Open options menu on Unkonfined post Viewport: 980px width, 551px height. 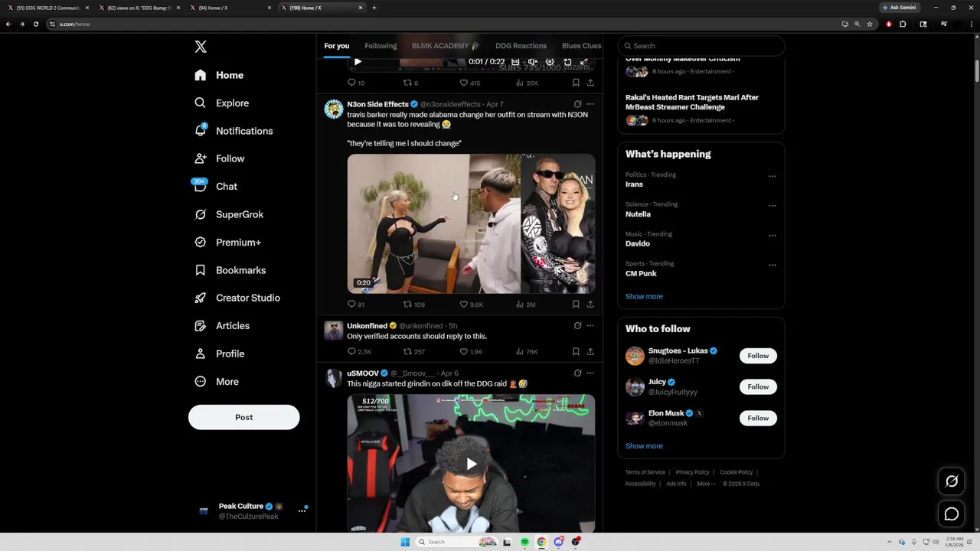pos(590,325)
